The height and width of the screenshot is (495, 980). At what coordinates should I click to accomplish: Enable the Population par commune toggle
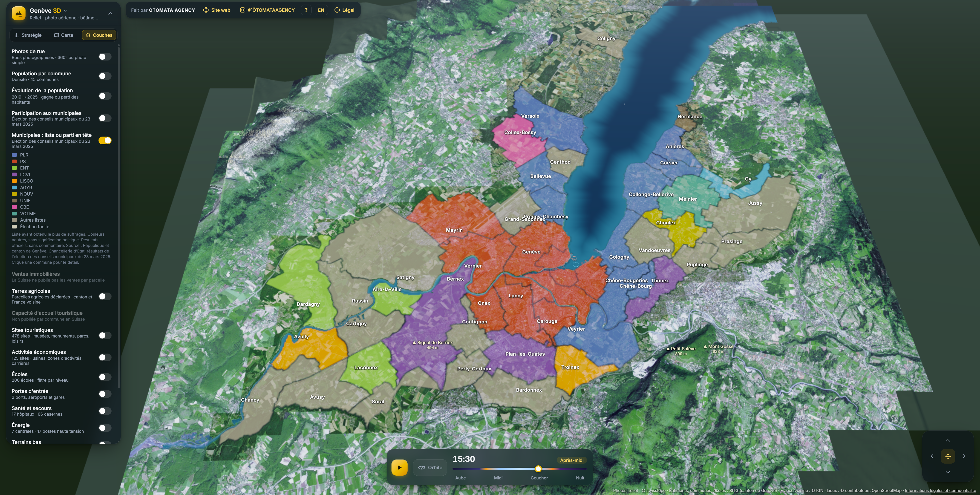[105, 76]
